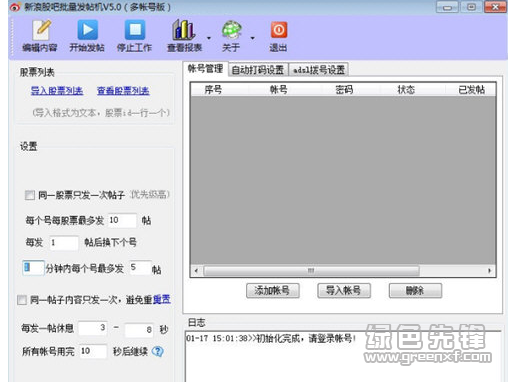Click the app logo in the title bar
Image resolution: width=513 pixels, height=382 pixels.
pyautogui.click(x=15, y=7)
